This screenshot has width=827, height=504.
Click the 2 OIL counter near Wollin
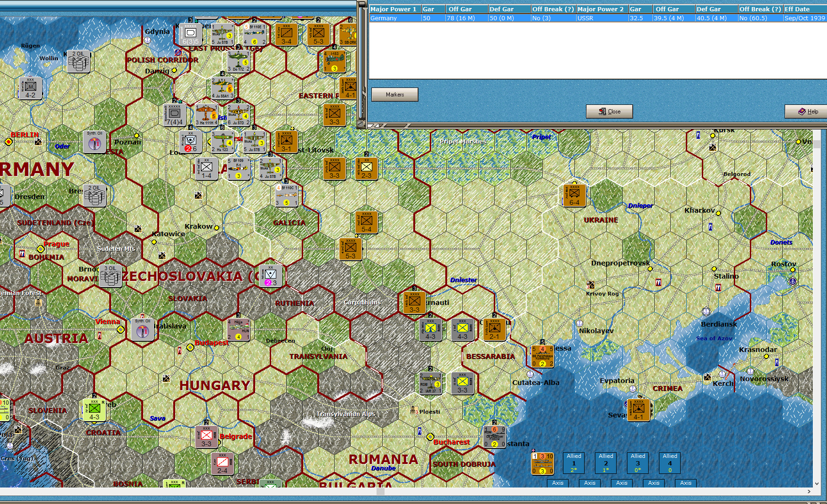click(78, 61)
